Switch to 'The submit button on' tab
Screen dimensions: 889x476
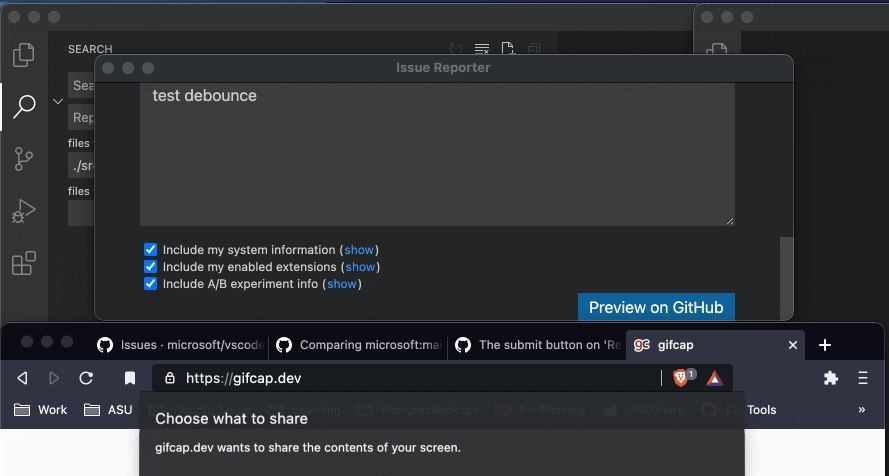coord(537,345)
